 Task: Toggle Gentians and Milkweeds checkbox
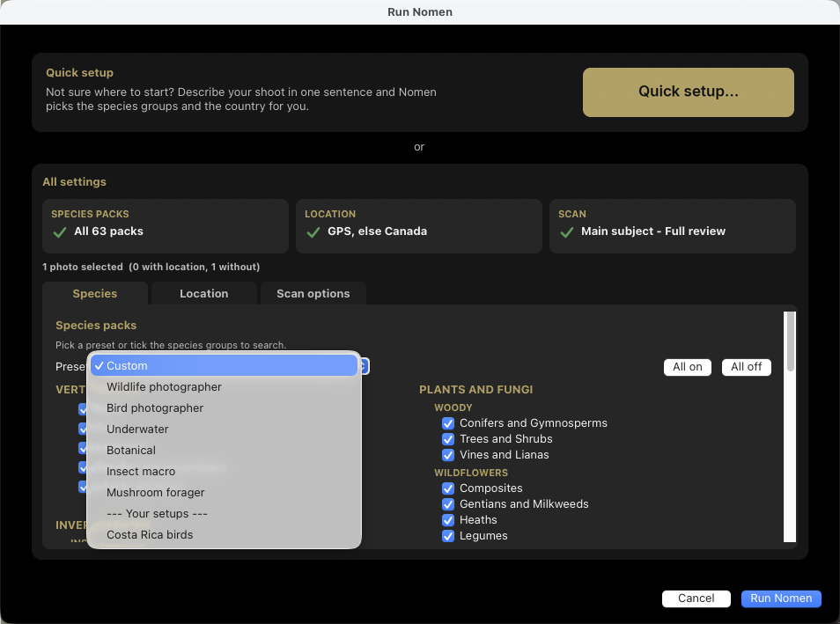click(x=448, y=504)
